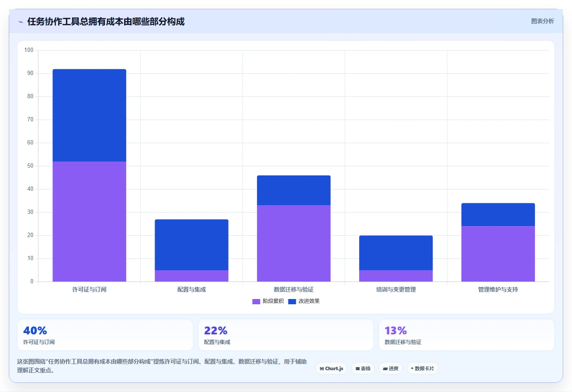Click the 数据卡片 tag chip

coord(423,368)
